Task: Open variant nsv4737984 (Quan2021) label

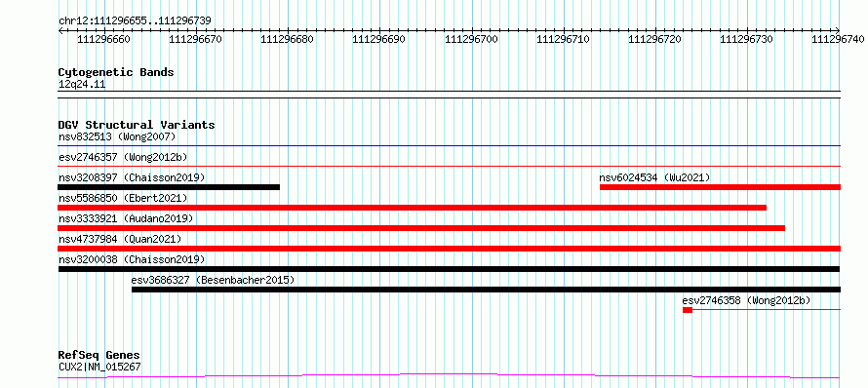Action: pyautogui.click(x=120, y=239)
